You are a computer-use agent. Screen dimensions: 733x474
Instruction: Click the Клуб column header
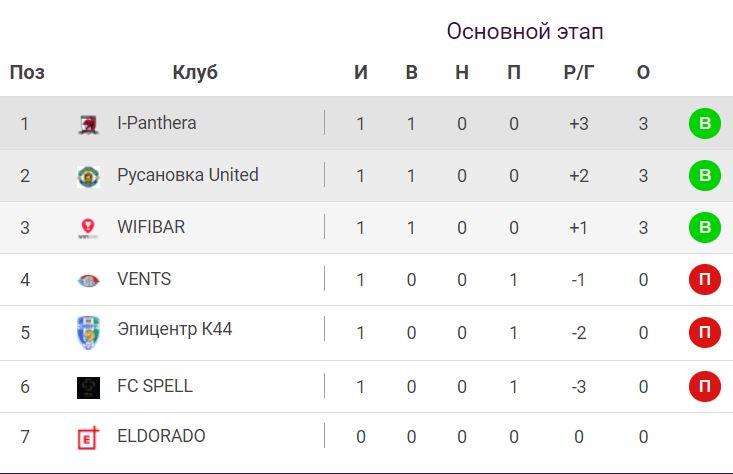[x=195, y=72]
